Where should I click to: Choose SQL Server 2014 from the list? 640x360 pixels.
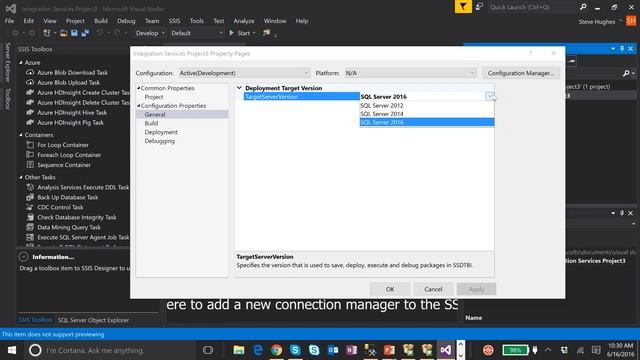pos(427,114)
